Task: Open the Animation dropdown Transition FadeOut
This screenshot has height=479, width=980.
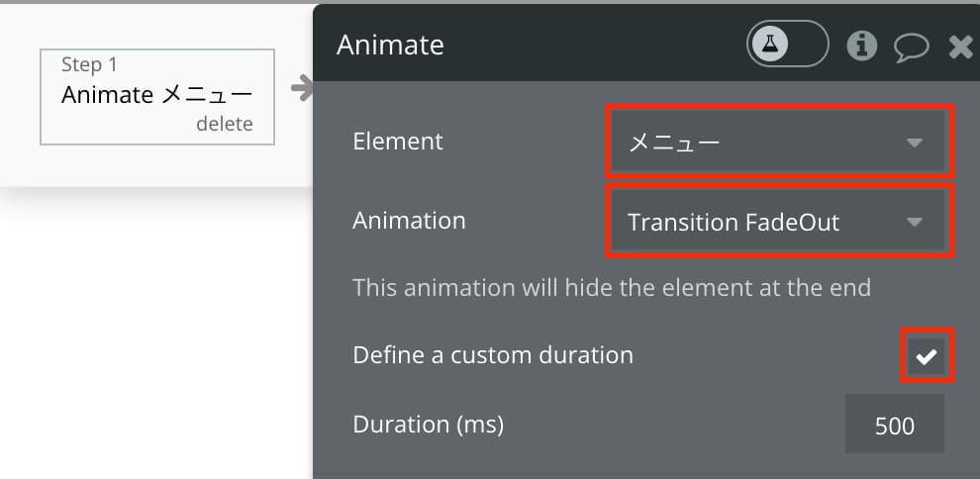Action: point(778,221)
